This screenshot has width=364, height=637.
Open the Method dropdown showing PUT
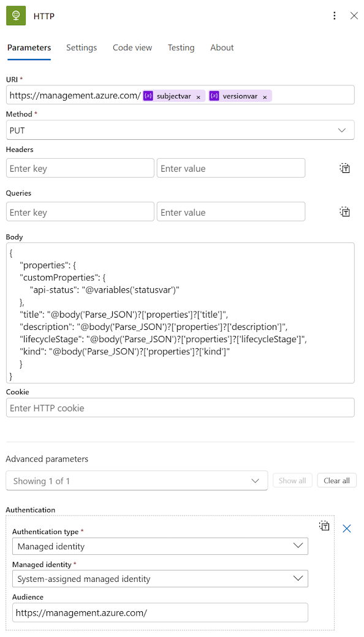pos(181,130)
